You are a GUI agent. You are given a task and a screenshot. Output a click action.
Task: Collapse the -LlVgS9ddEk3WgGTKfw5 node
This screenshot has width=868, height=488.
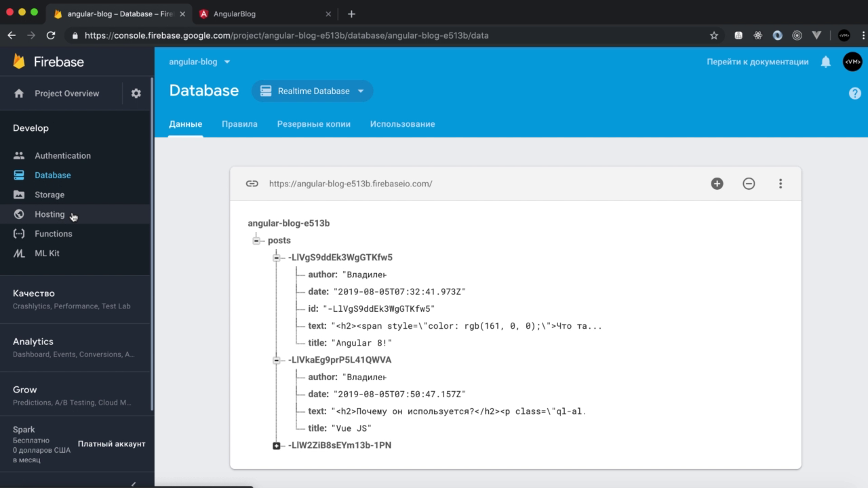tap(277, 258)
